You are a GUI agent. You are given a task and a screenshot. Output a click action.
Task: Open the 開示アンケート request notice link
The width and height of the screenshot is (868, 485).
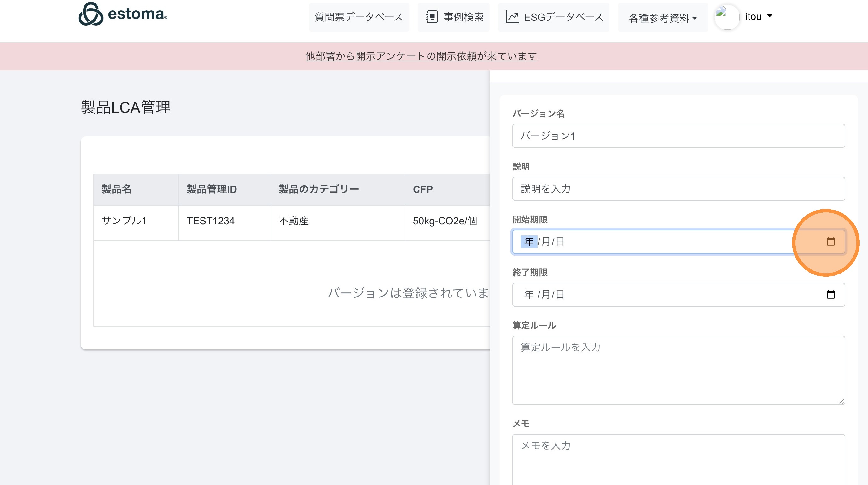click(421, 56)
